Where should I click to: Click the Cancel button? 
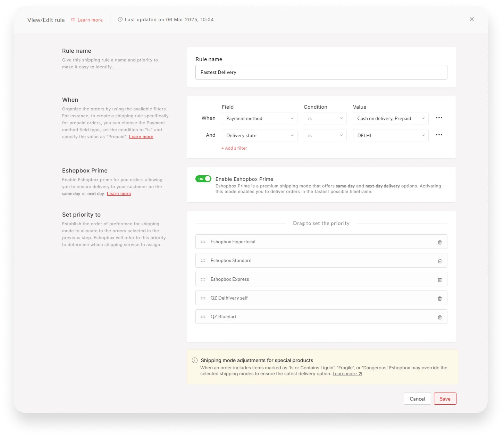(x=417, y=399)
